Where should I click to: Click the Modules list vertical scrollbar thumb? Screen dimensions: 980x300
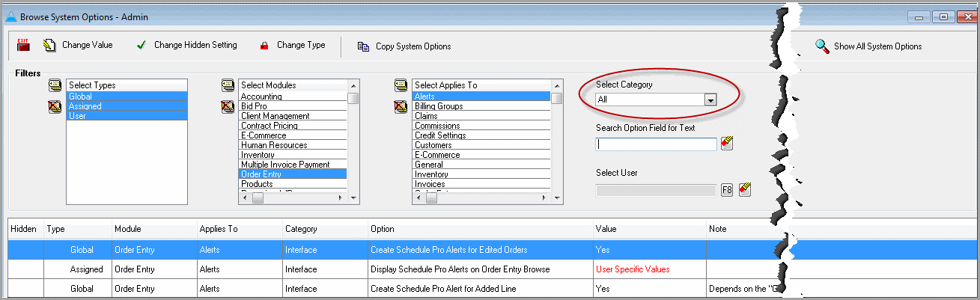click(353, 98)
